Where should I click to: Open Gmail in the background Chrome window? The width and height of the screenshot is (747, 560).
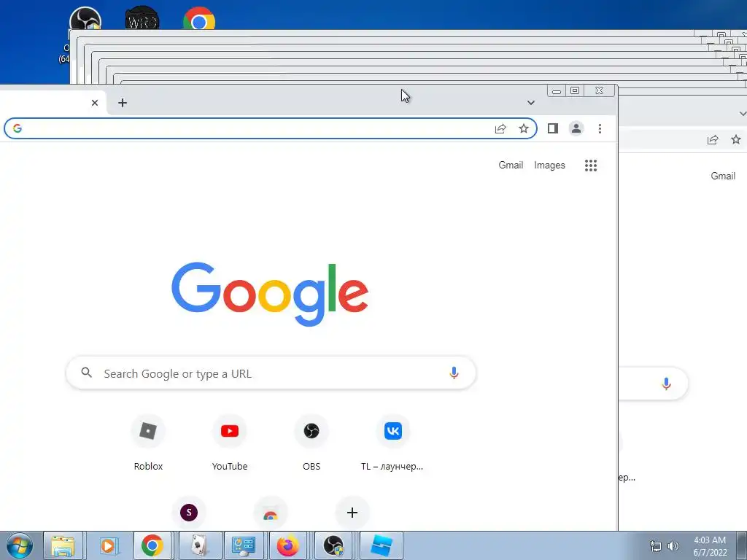pos(723,176)
